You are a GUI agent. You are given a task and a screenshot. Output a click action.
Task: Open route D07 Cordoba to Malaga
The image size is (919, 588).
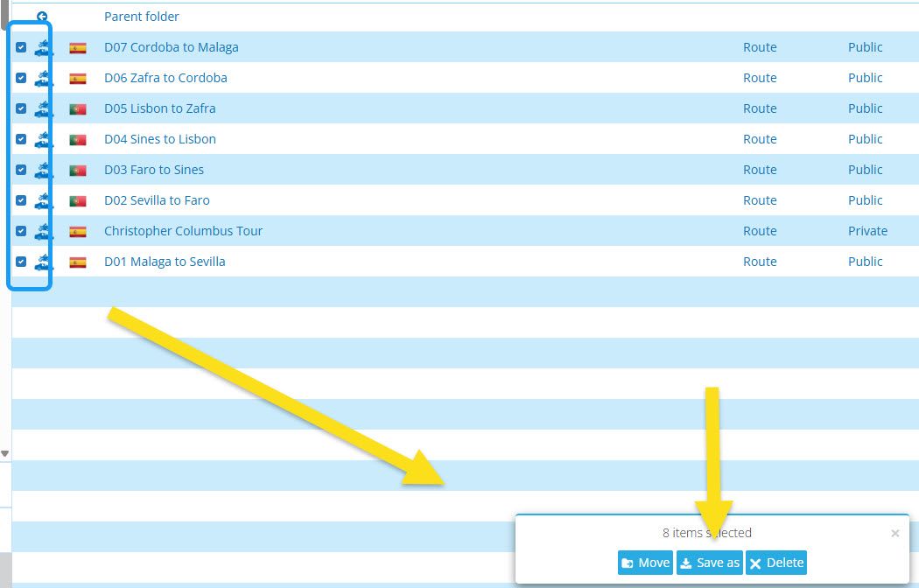click(x=172, y=47)
